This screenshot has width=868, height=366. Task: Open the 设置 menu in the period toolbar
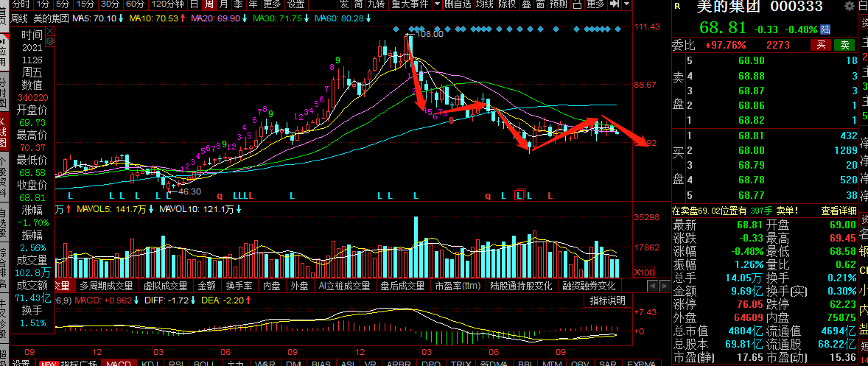[x=296, y=4]
